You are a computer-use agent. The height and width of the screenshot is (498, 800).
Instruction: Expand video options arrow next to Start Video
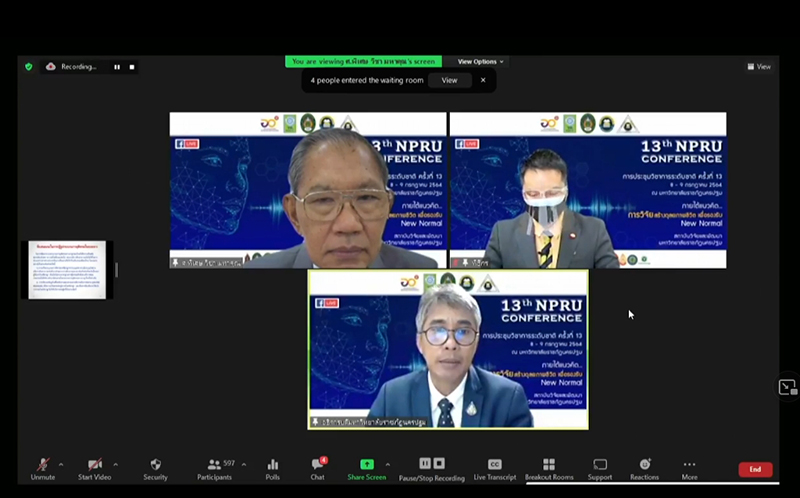tap(115, 464)
